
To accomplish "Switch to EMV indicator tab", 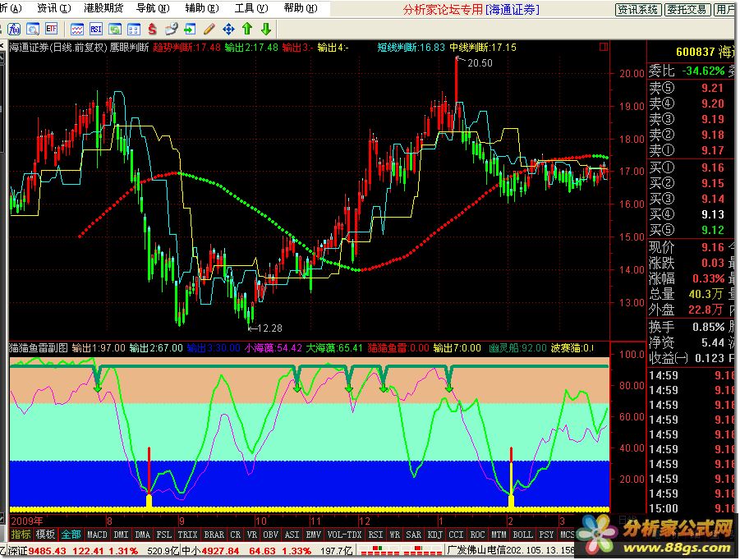I will click(x=314, y=535).
